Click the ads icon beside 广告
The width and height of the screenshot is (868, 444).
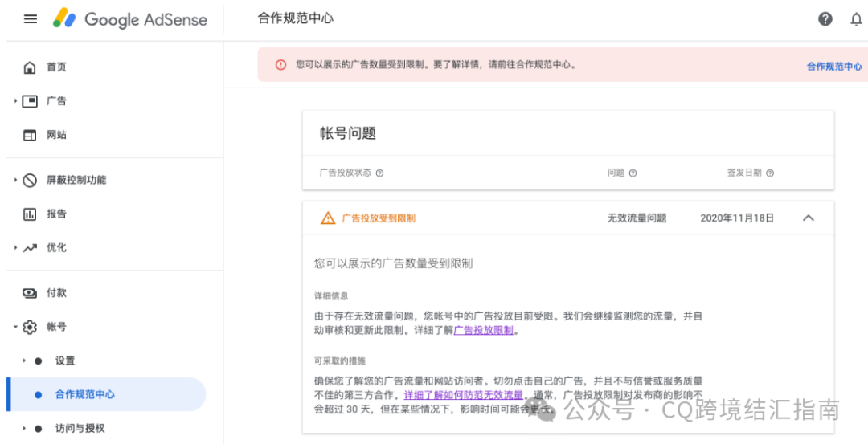(x=30, y=101)
